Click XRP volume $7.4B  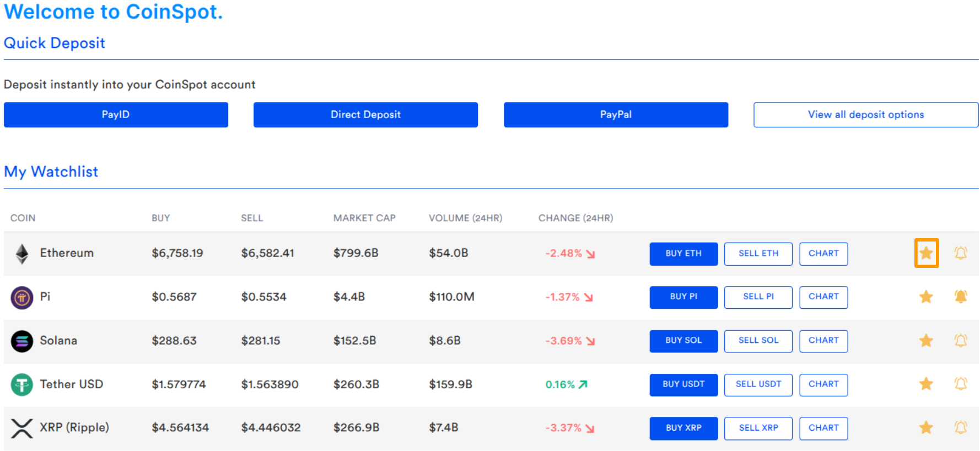click(x=444, y=427)
